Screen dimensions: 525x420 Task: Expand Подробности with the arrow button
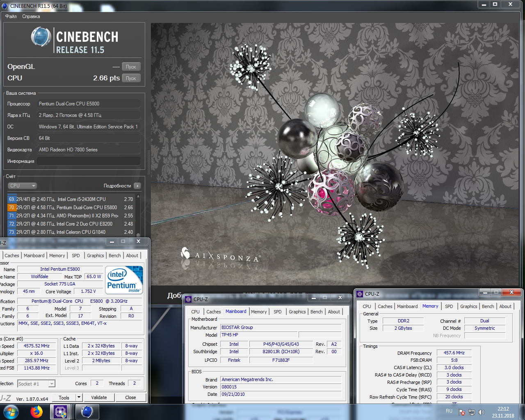(x=137, y=186)
